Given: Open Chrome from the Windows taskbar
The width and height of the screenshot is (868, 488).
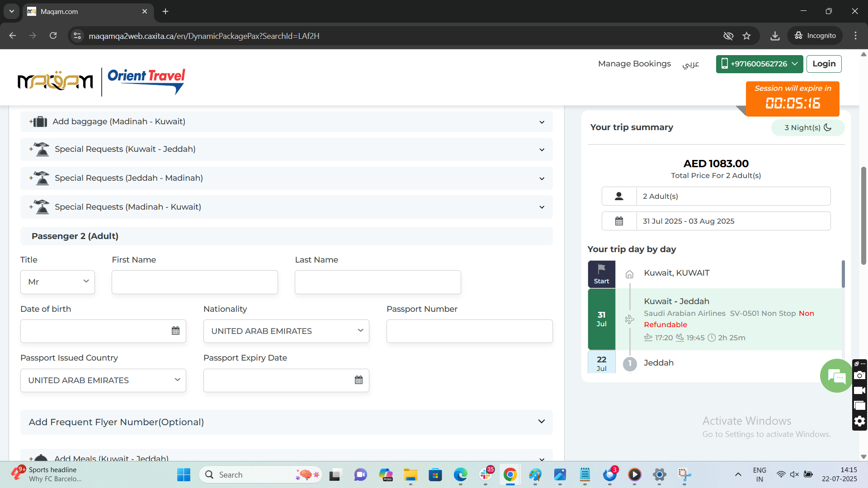Looking at the screenshot, I should click(x=510, y=475).
